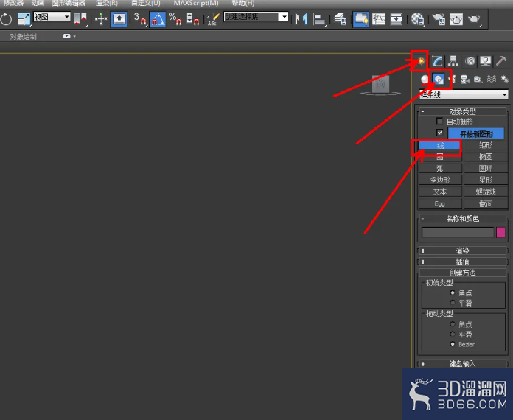This screenshot has height=420, width=513.
Task: Select the Cameras category icon
Action: click(465, 79)
